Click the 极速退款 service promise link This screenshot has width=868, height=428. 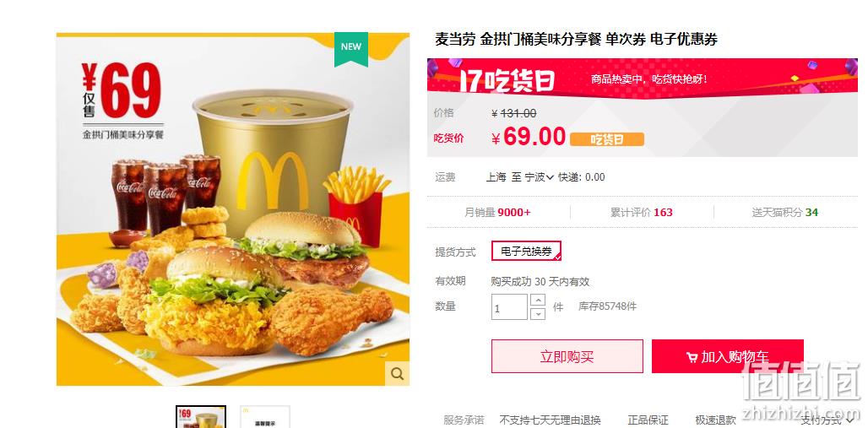point(716,420)
